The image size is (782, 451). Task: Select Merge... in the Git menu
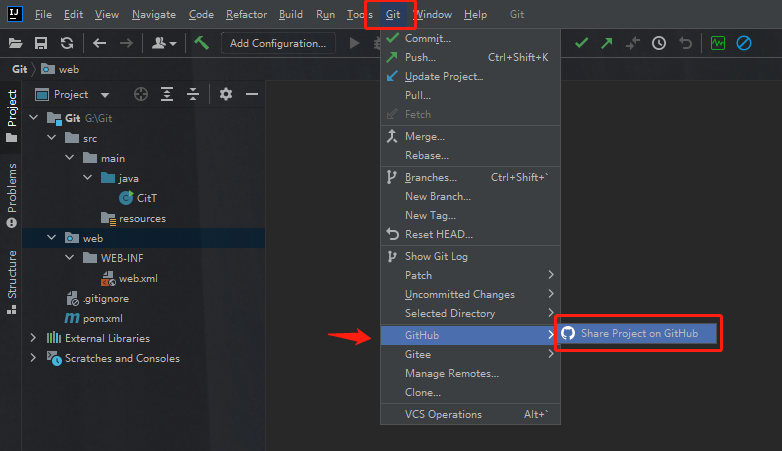tap(470, 136)
